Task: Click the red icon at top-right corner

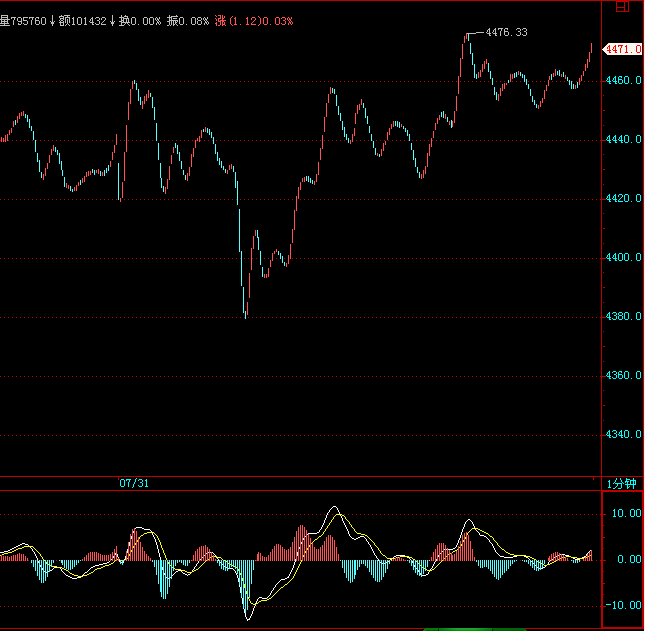Action: [623, 5]
